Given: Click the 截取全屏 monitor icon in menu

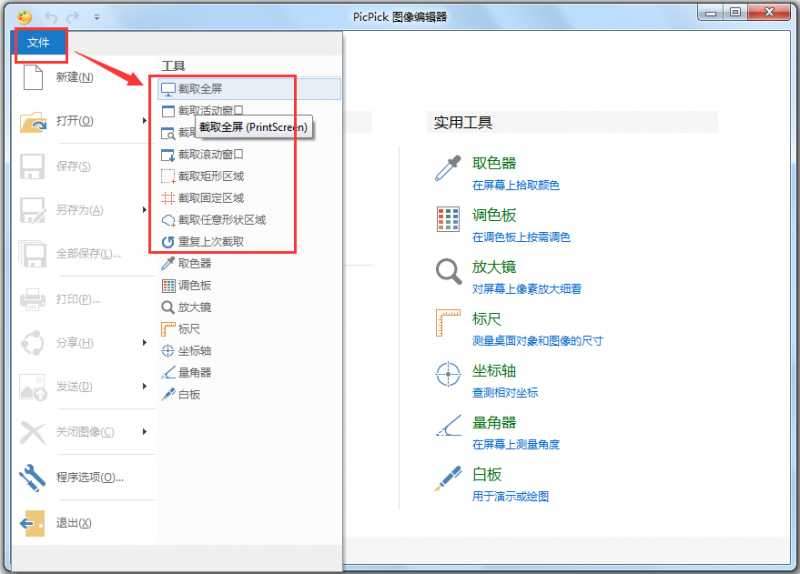Looking at the screenshot, I should pyautogui.click(x=168, y=89).
